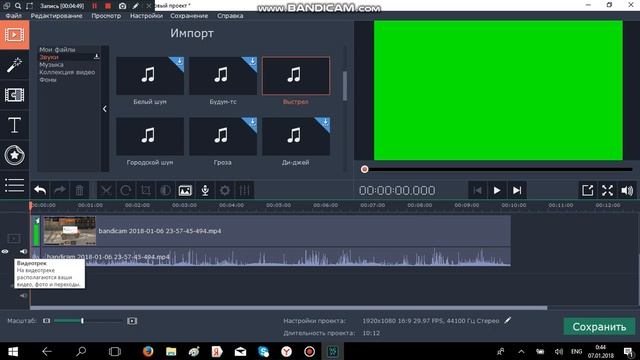
Task: Open the Редактирование menu
Action: pyautogui.click(x=56, y=16)
